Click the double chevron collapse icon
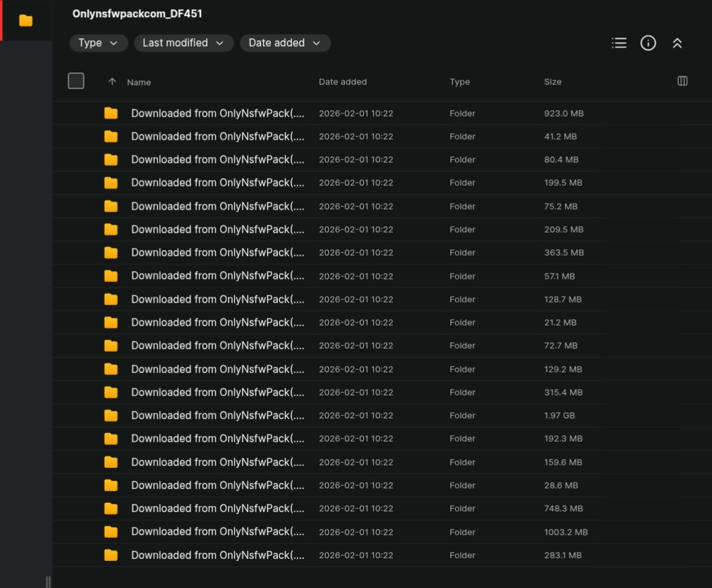The image size is (712, 588). pos(677,43)
